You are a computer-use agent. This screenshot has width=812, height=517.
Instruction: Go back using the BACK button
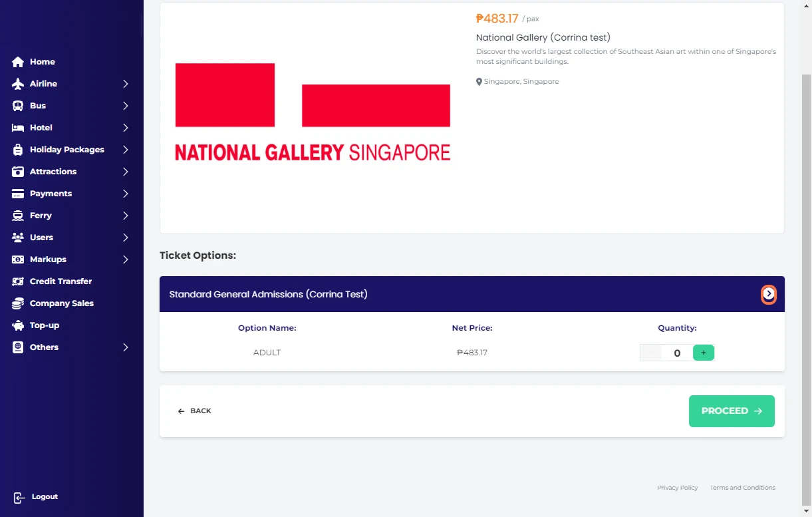194,411
